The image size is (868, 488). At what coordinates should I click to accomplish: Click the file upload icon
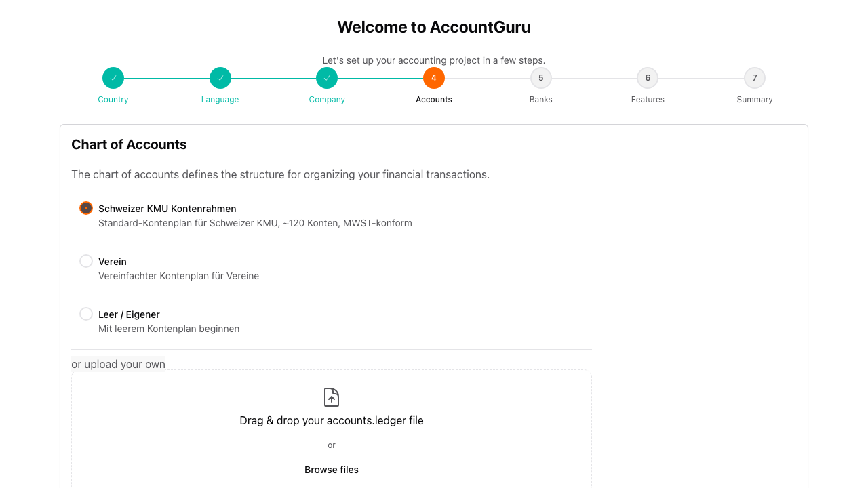pyautogui.click(x=332, y=397)
